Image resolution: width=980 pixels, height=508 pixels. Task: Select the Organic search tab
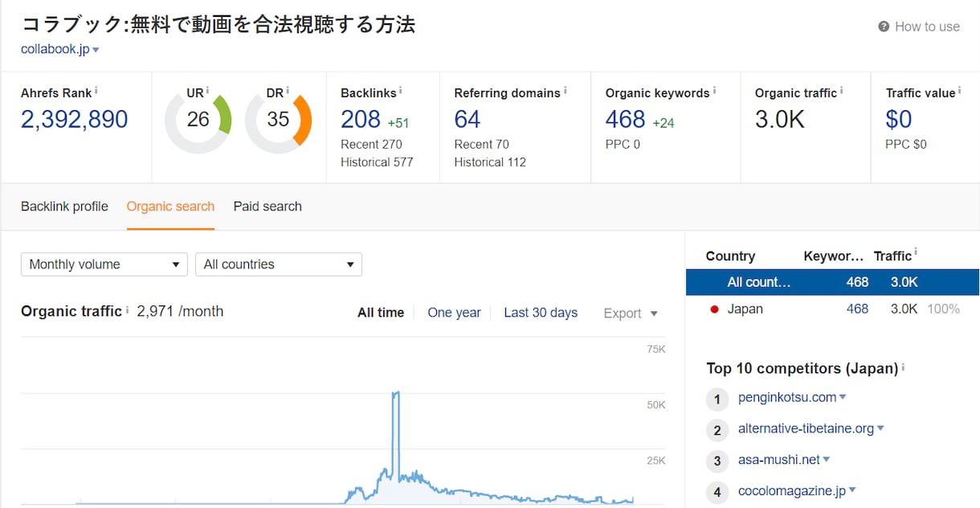point(170,207)
